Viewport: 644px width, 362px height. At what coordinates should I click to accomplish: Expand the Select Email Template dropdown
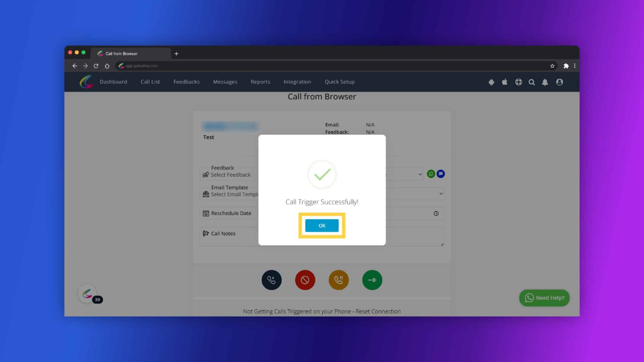point(441,194)
